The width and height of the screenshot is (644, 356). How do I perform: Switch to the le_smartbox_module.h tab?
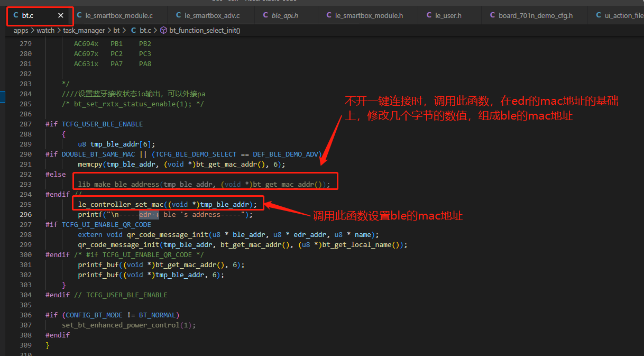[x=369, y=15]
